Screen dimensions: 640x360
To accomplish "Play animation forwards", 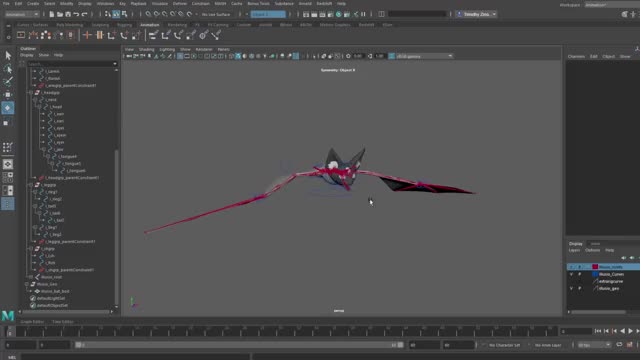I will (631, 331).
